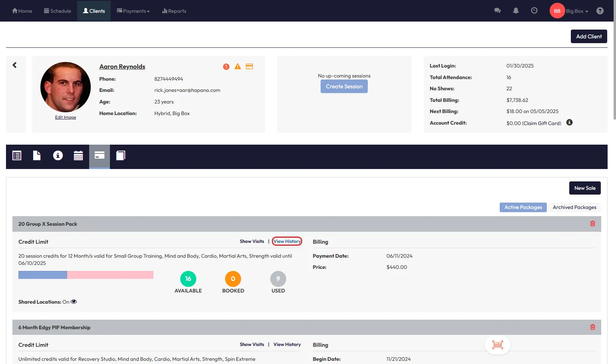Click the account credit info icon

click(x=569, y=123)
